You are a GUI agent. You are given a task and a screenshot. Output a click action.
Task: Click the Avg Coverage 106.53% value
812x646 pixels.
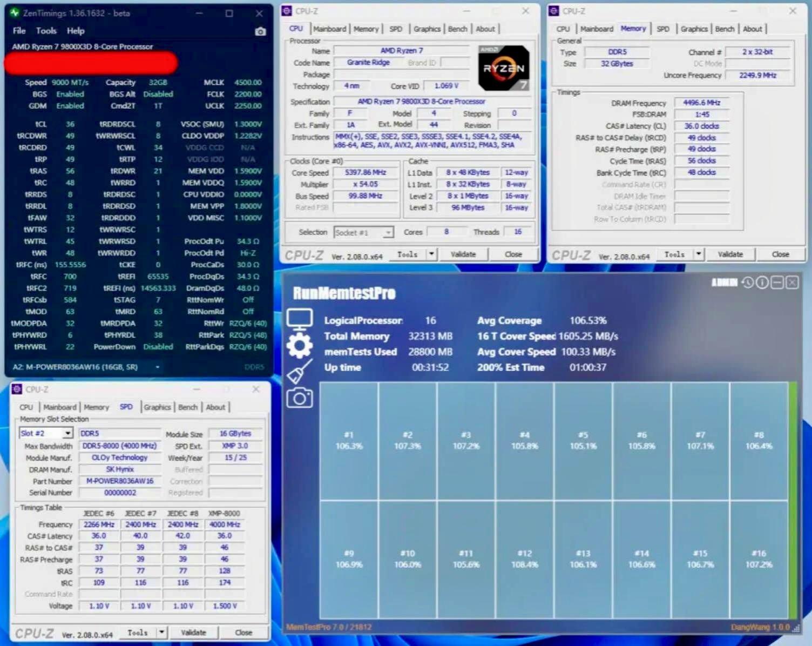588,321
